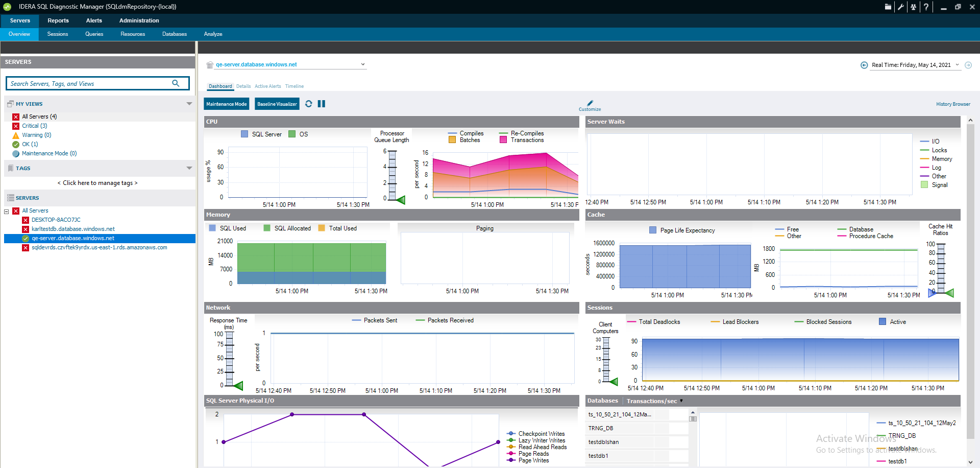Collapse the My Views section
The width and height of the screenshot is (980, 468).
tap(189, 104)
